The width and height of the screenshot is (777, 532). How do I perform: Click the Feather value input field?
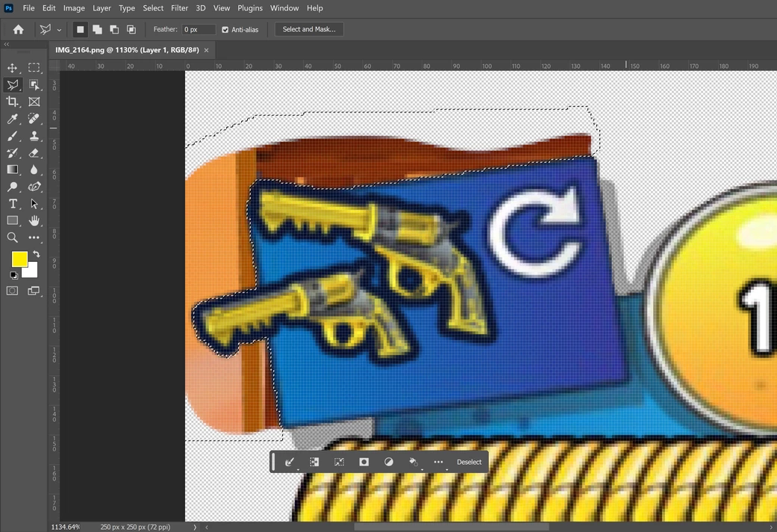coord(199,30)
